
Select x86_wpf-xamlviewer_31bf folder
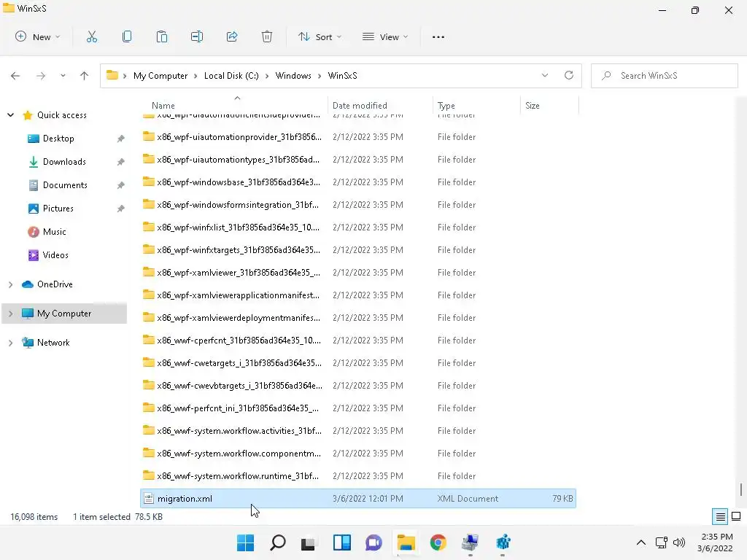point(357,273)
